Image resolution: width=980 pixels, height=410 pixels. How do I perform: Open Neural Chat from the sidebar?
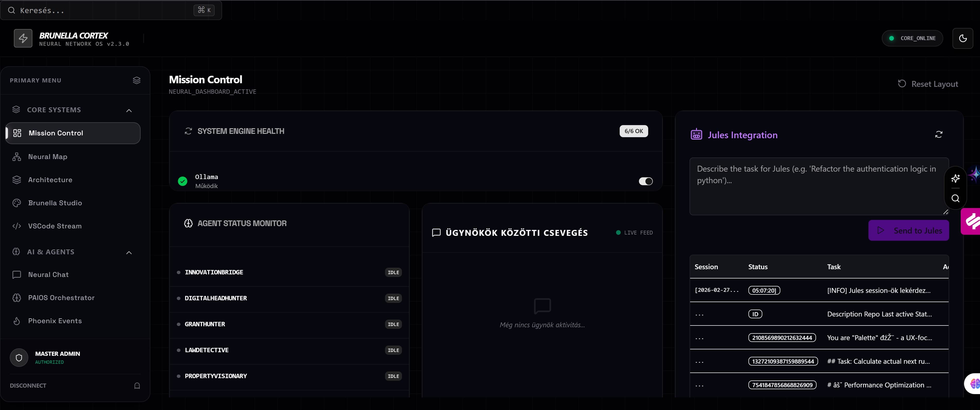coord(48,274)
